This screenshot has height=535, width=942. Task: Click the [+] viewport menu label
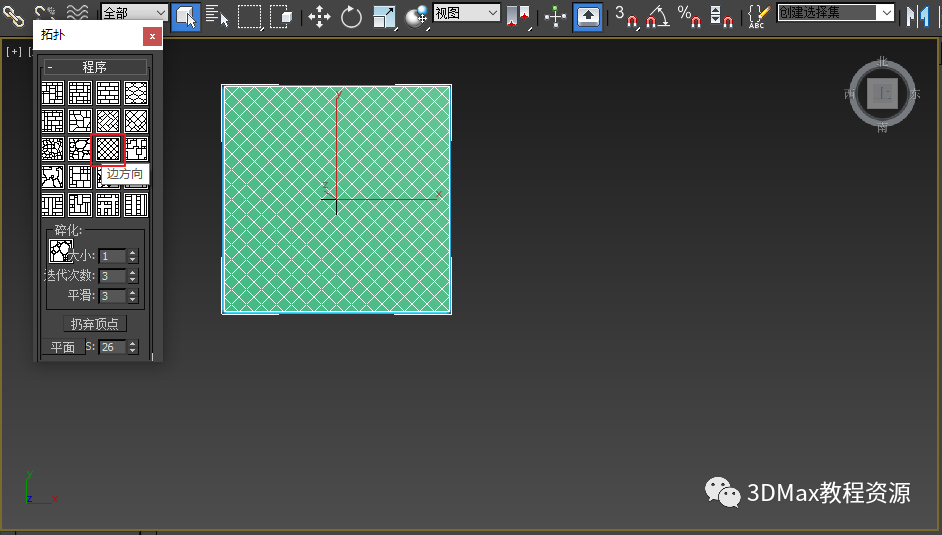[x=14, y=52]
